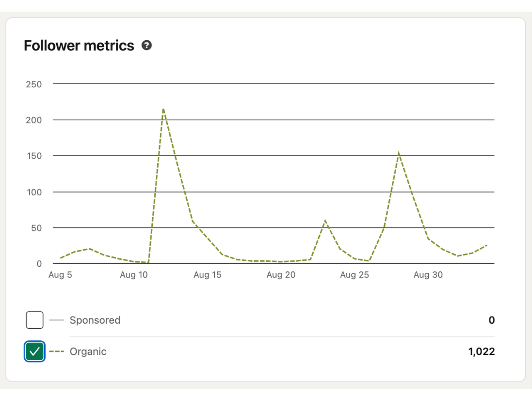Click the Follower metrics title
Image resolution: width=532 pixels, height=413 pixels.
(x=79, y=45)
